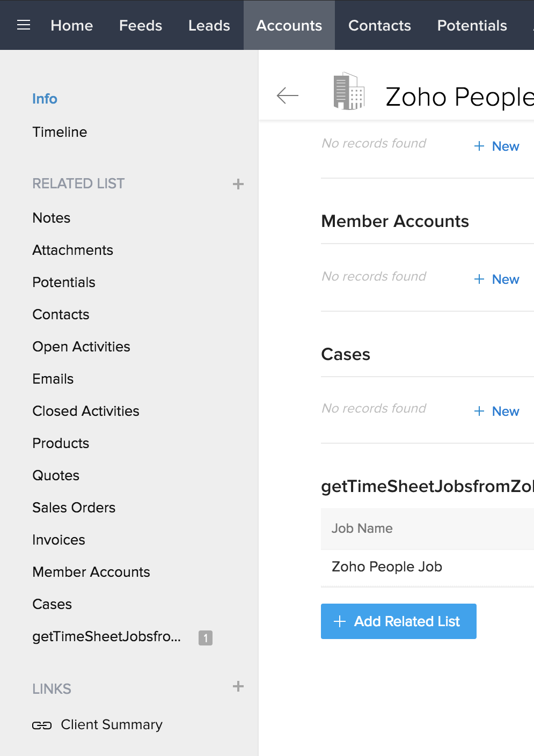Image resolution: width=534 pixels, height=756 pixels.
Task: Add new record under Cases section
Action: [x=497, y=411]
